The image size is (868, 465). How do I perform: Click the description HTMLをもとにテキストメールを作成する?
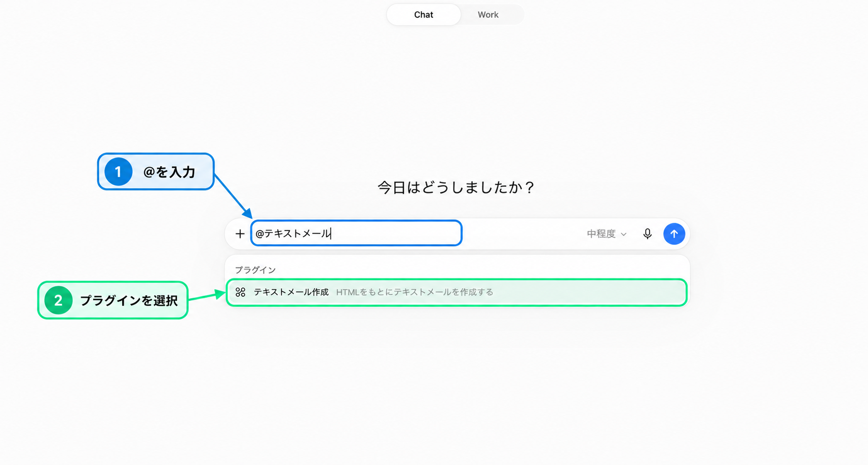[414, 292]
